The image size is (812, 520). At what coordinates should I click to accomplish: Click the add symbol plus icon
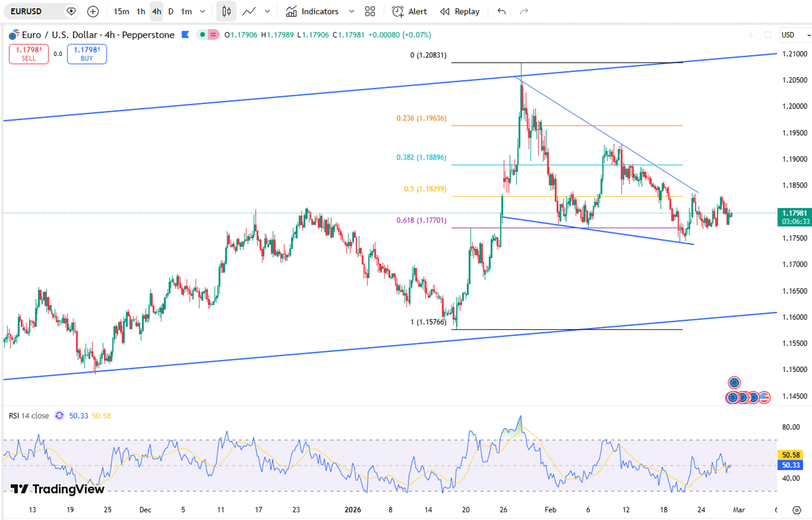click(93, 11)
